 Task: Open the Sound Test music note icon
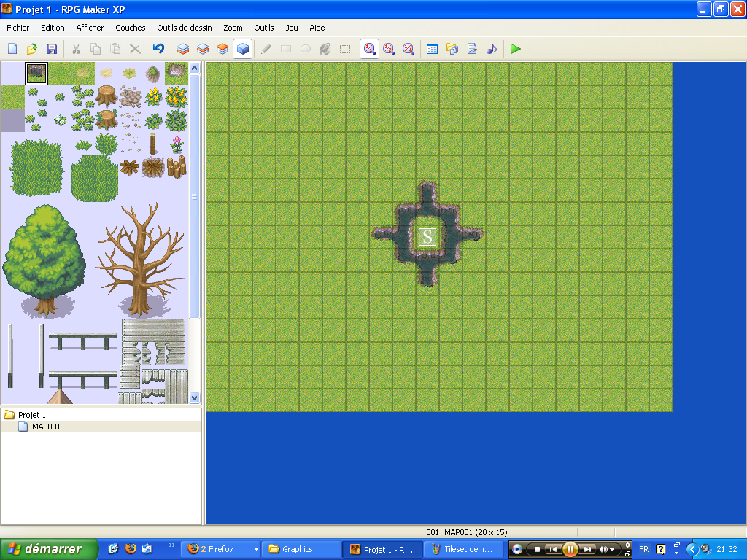(x=492, y=49)
